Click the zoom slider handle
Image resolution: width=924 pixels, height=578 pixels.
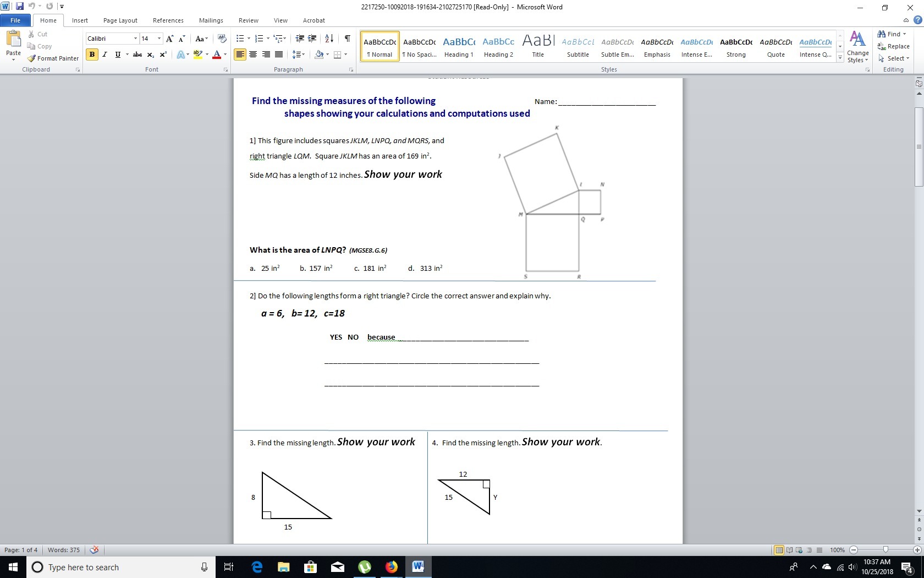[x=886, y=550]
